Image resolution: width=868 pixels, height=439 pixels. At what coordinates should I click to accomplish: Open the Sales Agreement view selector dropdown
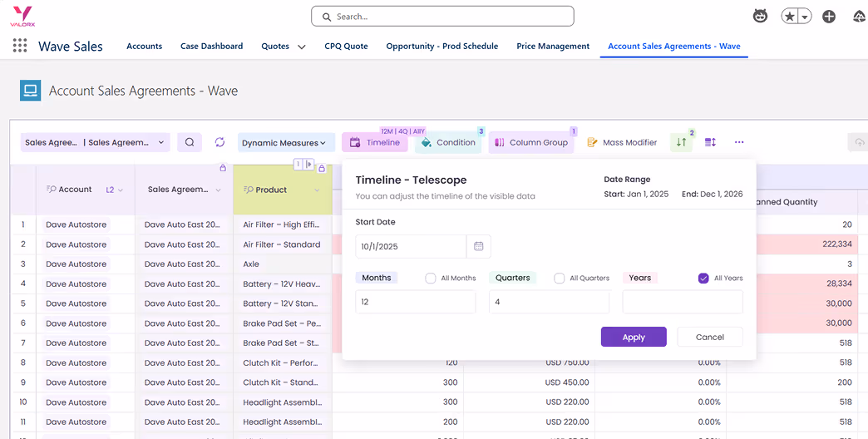[96, 142]
